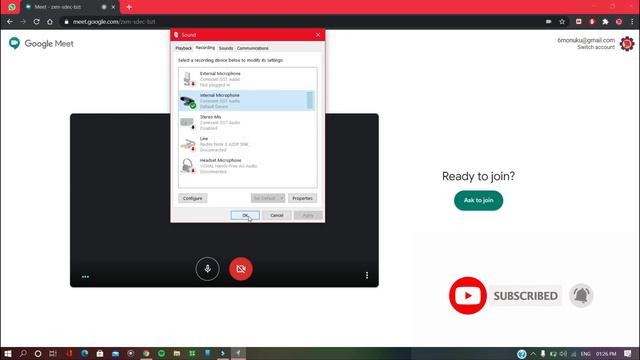The width and height of the screenshot is (640, 360).
Task: Click the Headset Microphone device icon
Action: click(x=188, y=166)
